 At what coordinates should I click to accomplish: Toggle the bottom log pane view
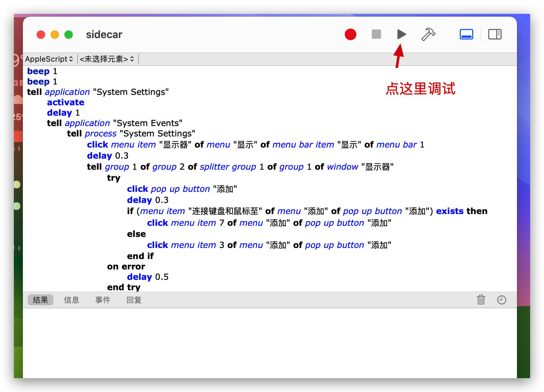click(466, 34)
